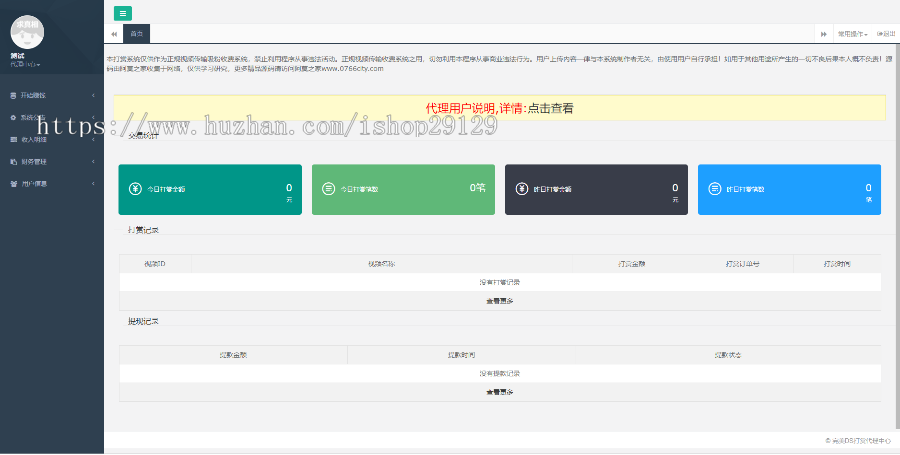Click the 打赏时间 column header
This screenshot has height=455, width=900.
click(837, 264)
